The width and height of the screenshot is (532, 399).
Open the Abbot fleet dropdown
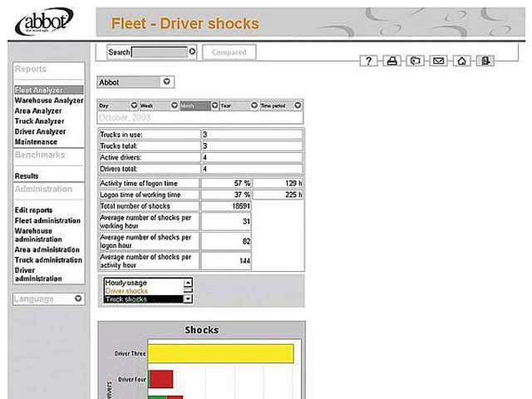167,81
